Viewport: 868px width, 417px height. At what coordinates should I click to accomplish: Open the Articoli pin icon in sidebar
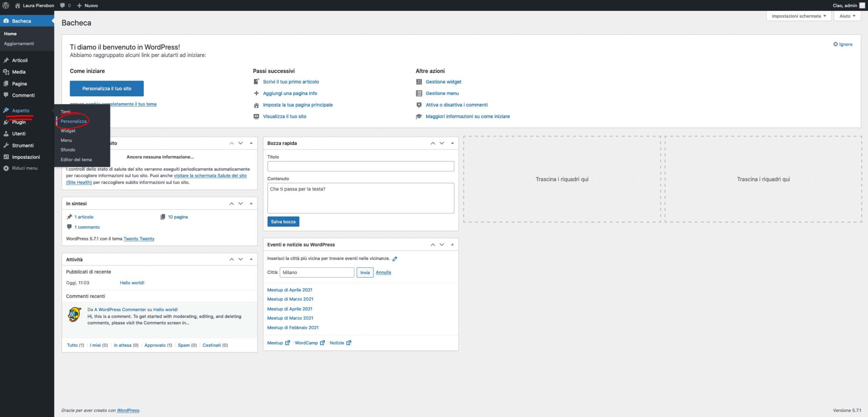click(6, 60)
